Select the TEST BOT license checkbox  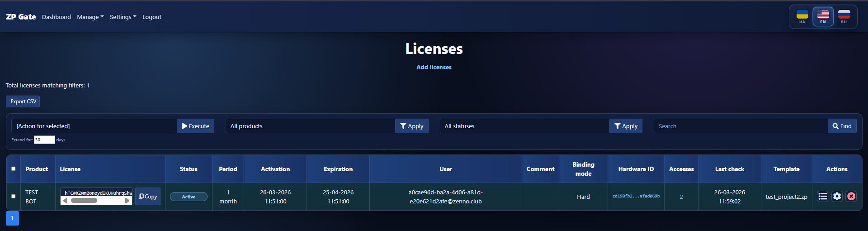click(13, 196)
